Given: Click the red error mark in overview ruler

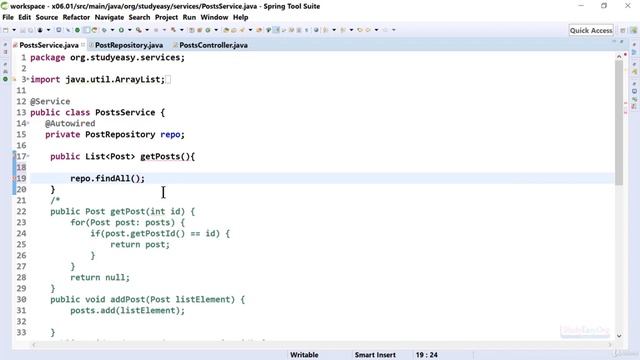Looking at the screenshot, I should 626,54.
